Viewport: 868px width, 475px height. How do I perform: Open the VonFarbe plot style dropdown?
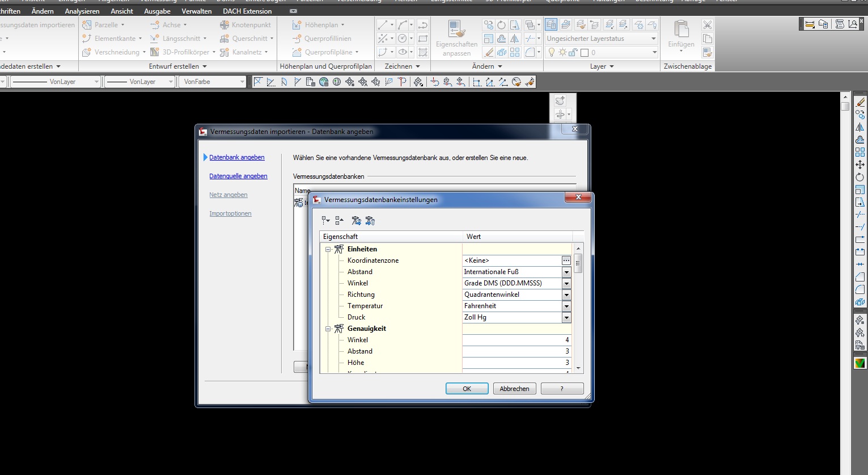[x=212, y=82]
